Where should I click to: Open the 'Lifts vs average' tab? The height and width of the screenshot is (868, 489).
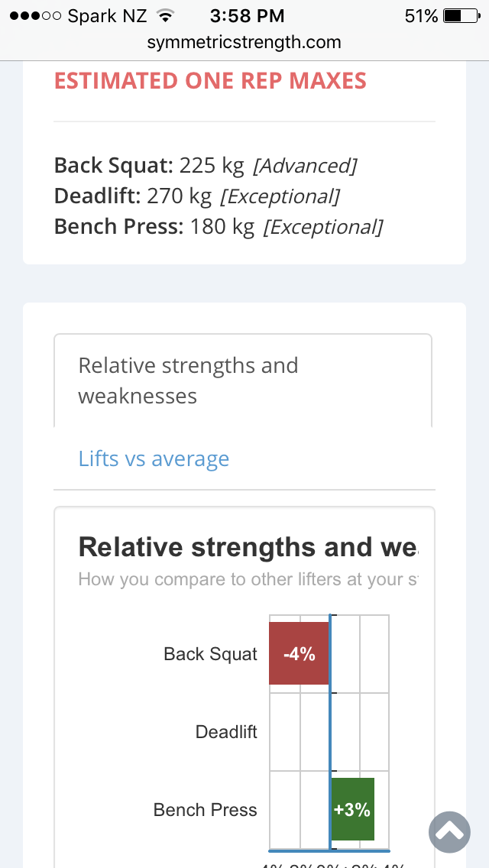click(154, 458)
